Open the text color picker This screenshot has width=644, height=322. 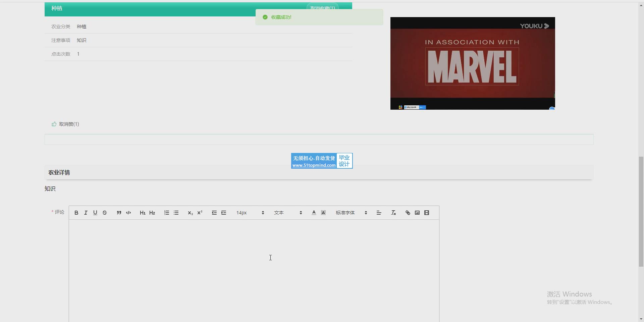(314, 213)
